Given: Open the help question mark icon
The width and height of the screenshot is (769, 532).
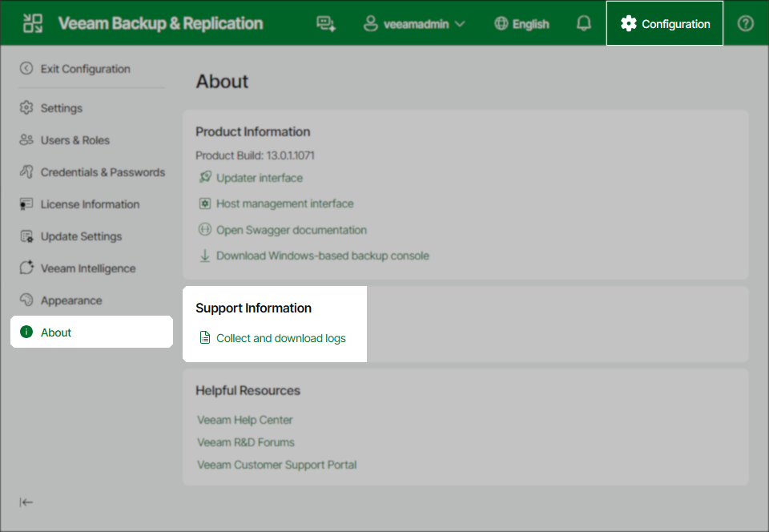Looking at the screenshot, I should click(745, 23).
